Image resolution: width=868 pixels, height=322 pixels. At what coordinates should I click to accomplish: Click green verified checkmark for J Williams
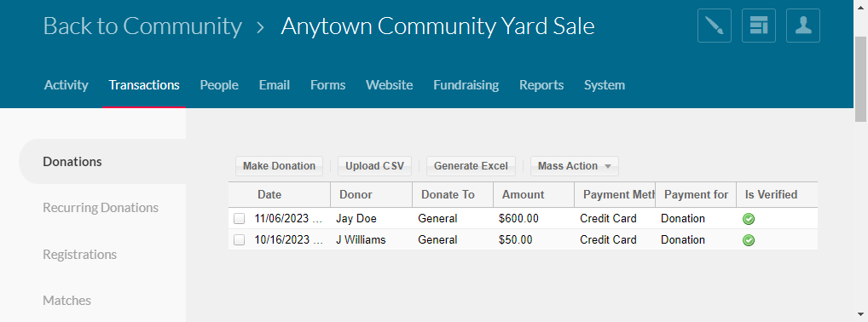pyautogui.click(x=749, y=240)
